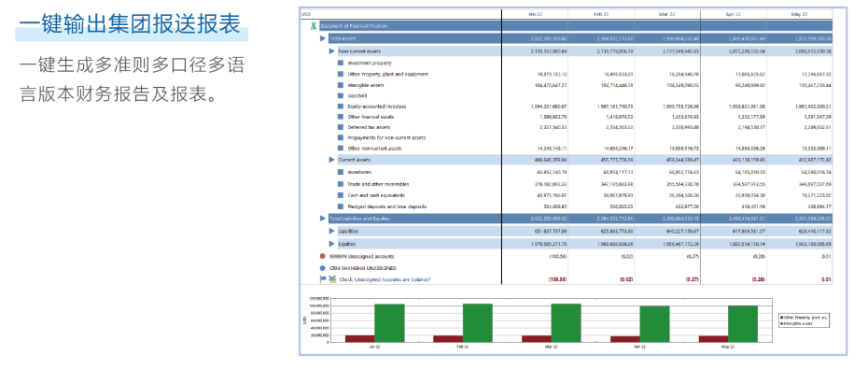The height and width of the screenshot is (369, 868).
Task: Click the red circle icon beside 99999N Unassigned accounts
Action: [x=323, y=257]
